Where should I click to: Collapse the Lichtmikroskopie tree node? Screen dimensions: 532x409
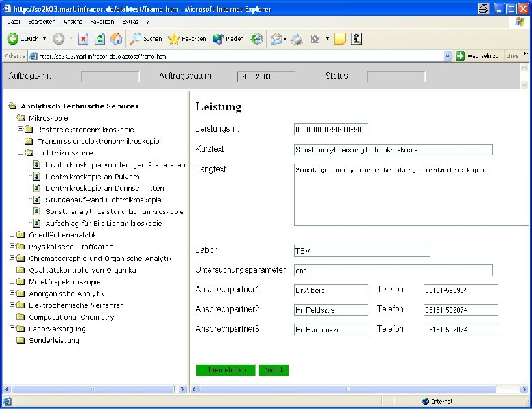[20, 152]
